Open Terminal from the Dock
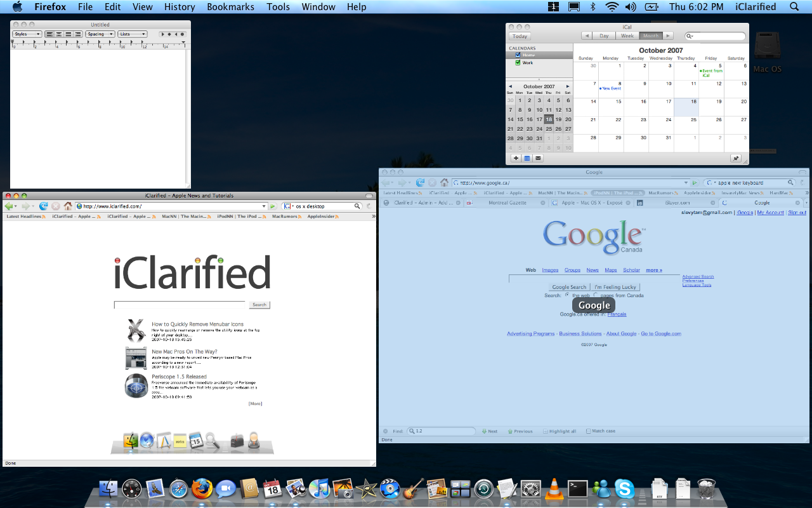 [577, 489]
